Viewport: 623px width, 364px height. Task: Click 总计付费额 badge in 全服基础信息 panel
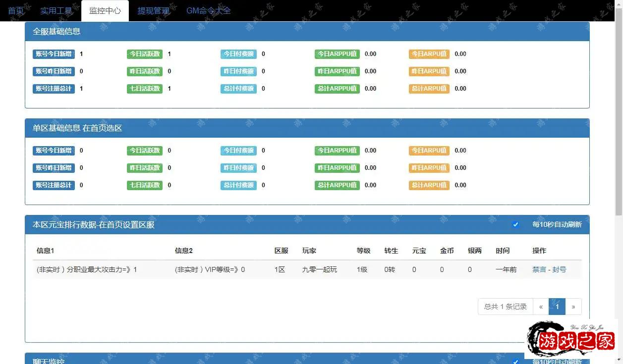point(238,89)
